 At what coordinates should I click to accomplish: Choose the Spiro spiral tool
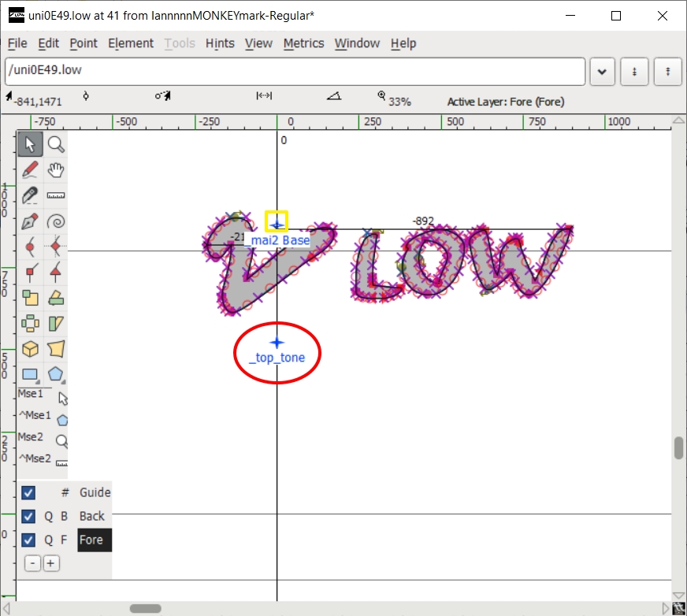[x=56, y=221]
